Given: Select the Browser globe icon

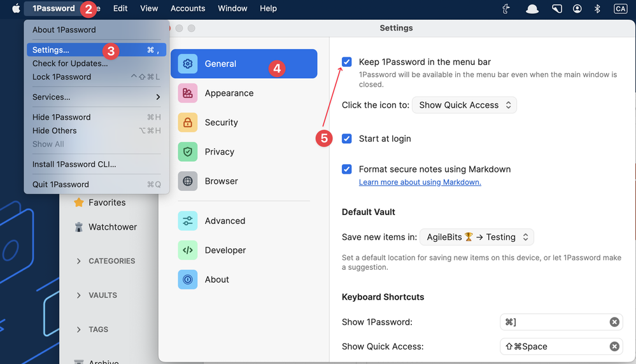Looking at the screenshot, I should tap(188, 181).
